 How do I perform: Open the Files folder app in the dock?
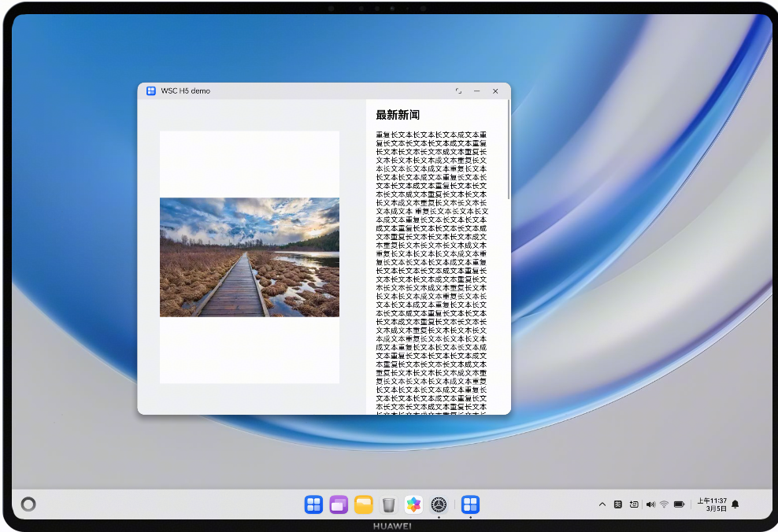[363, 504]
